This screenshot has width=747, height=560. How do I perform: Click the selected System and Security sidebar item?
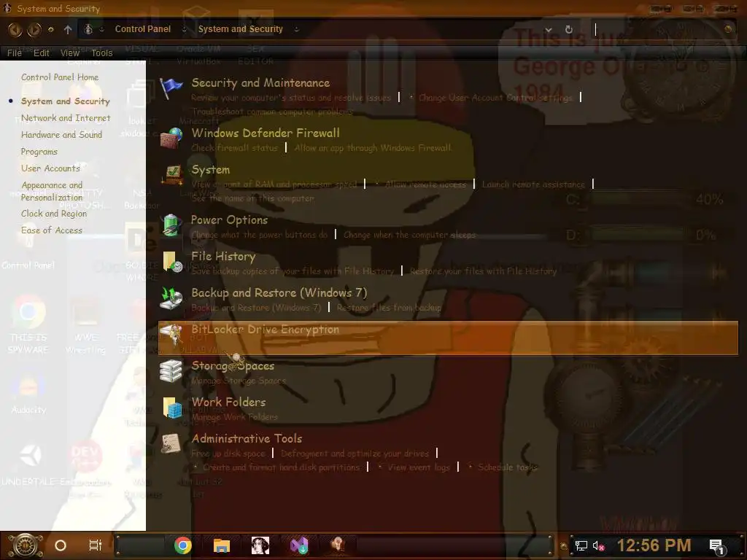(x=65, y=101)
